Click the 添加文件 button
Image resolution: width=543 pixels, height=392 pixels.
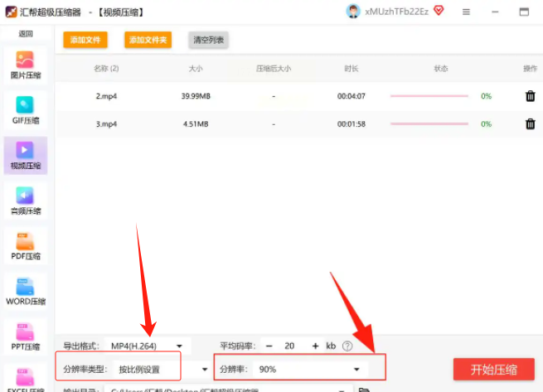click(x=85, y=40)
